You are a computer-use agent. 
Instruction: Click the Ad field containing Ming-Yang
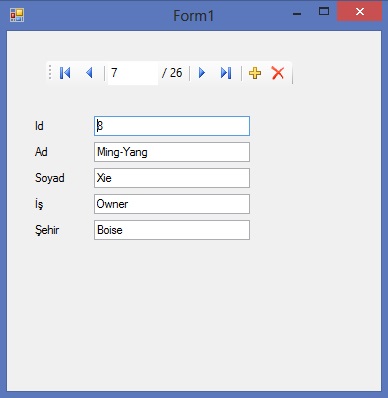pyautogui.click(x=172, y=152)
